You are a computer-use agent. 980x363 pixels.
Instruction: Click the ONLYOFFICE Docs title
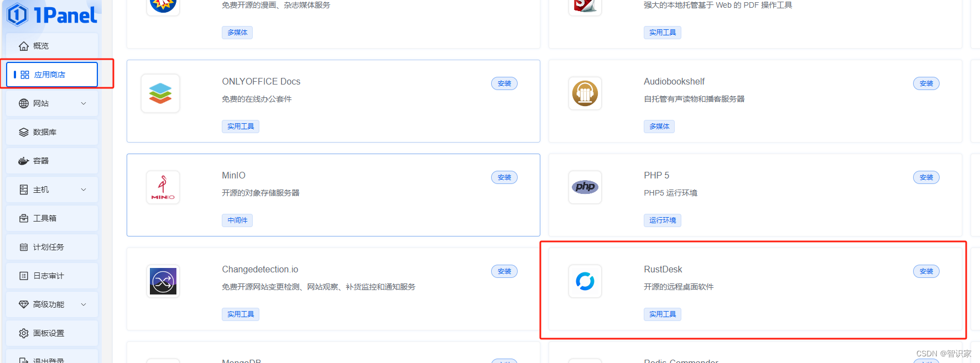(261, 81)
